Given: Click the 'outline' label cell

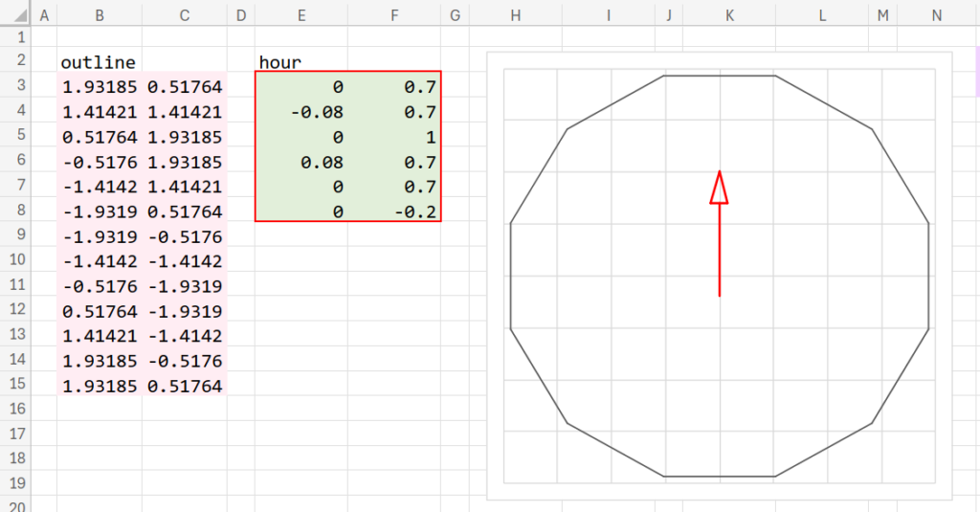Looking at the screenshot, I should tap(100, 62).
